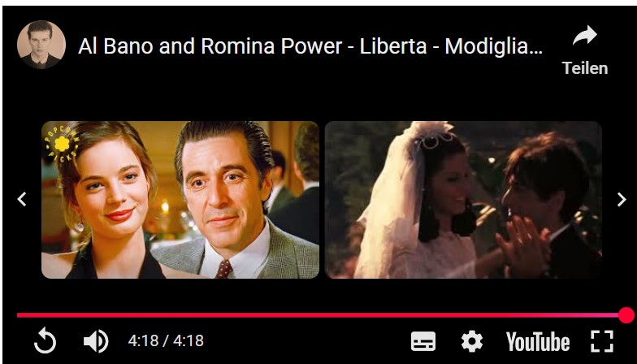Open the video on YouTube via logo
This screenshot has height=364, width=637.
[x=538, y=341]
